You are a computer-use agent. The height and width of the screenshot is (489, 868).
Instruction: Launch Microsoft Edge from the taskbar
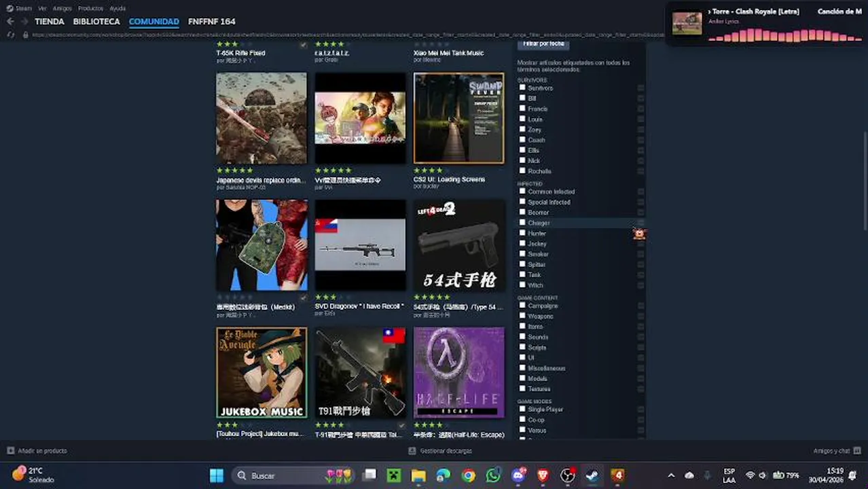point(444,475)
